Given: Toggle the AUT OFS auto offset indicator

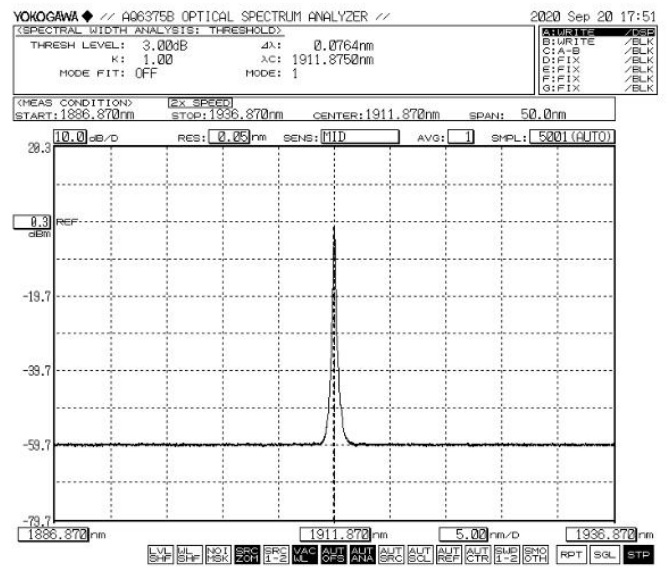Looking at the screenshot, I should [x=333, y=554].
